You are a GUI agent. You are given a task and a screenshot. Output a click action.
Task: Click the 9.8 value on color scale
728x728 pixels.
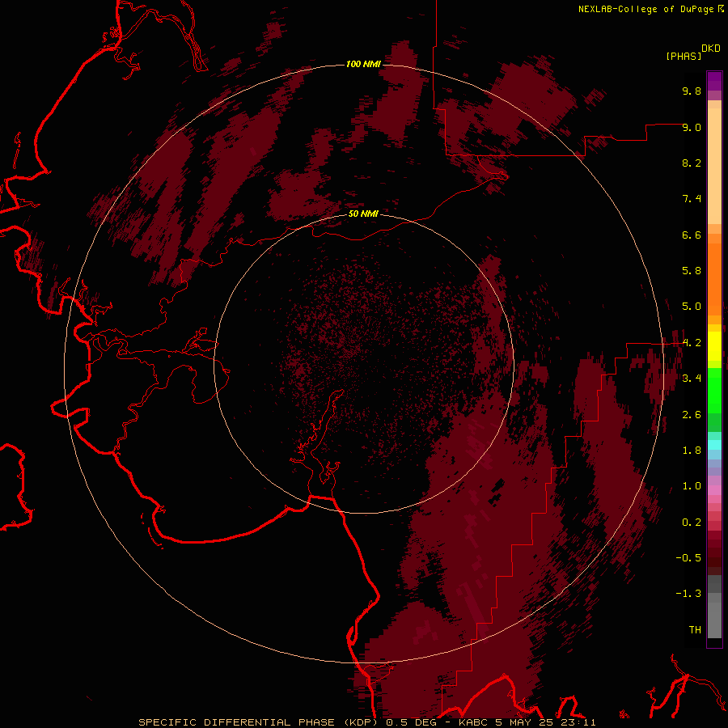coord(692,91)
